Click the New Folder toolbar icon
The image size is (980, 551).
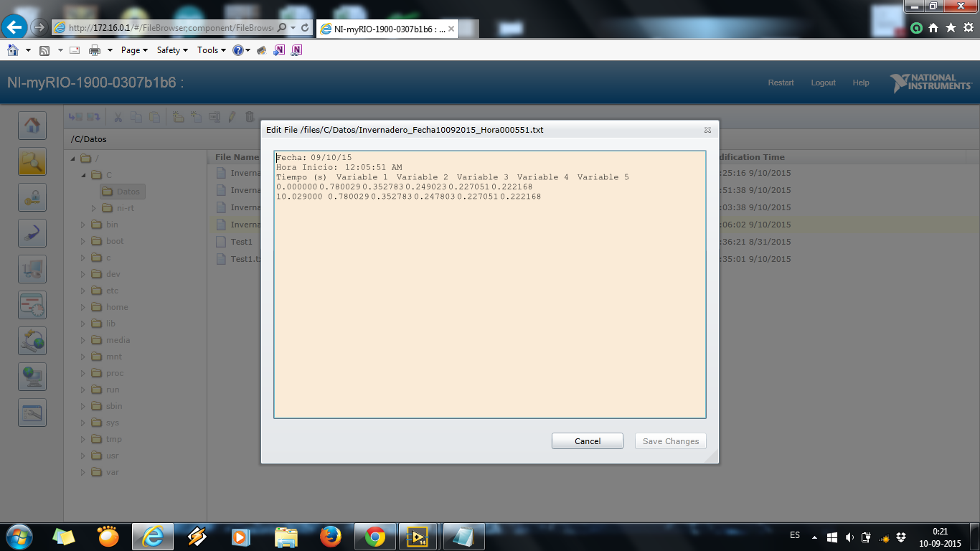[x=179, y=117]
